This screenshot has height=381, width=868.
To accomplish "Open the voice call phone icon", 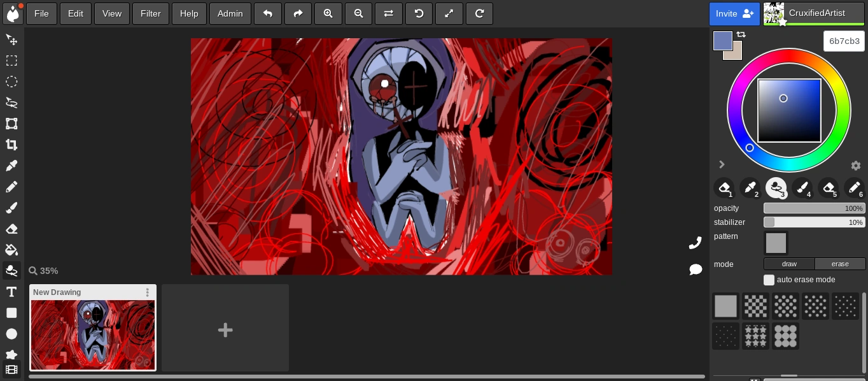I will 696,243.
